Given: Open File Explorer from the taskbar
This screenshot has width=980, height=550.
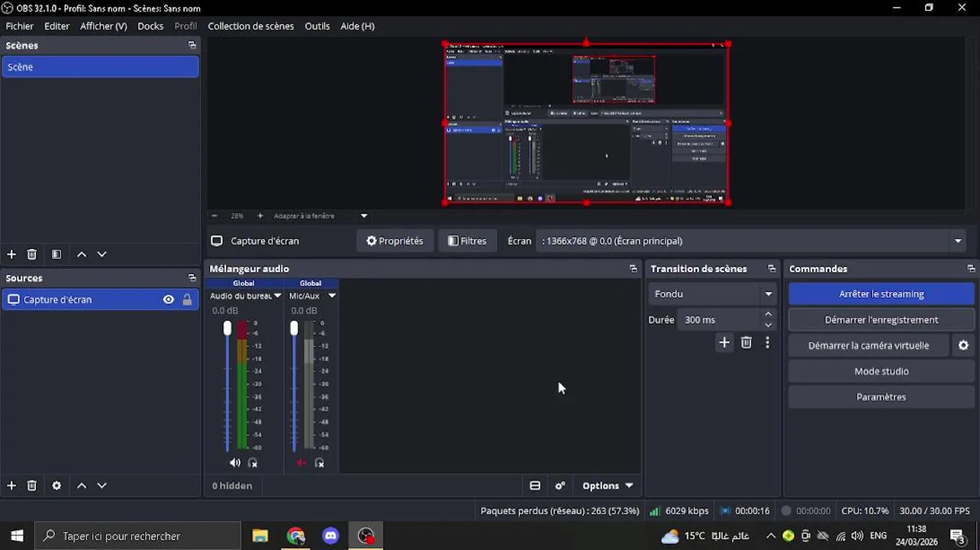Looking at the screenshot, I should [260, 536].
